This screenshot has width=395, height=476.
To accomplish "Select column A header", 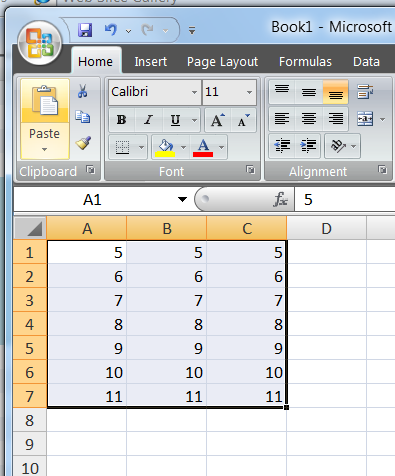I will (87, 228).
